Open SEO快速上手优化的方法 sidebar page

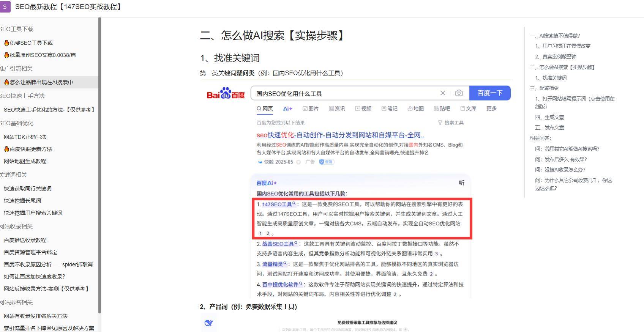tap(49, 110)
